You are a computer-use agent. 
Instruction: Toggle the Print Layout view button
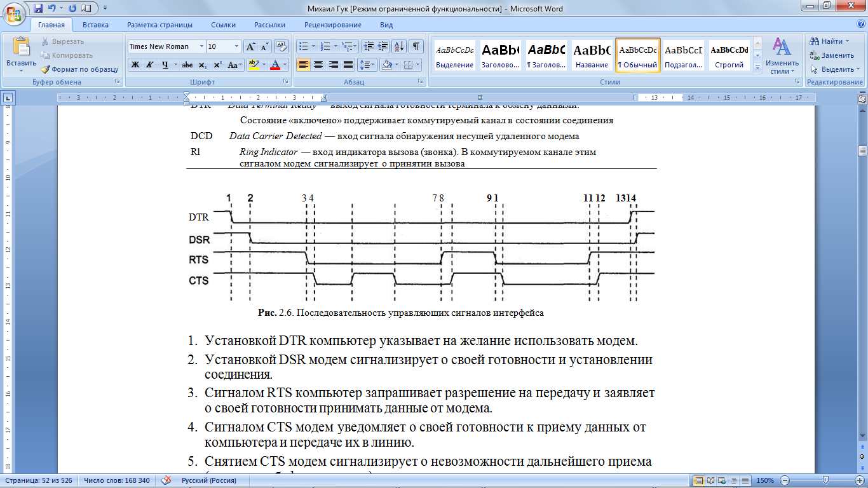click(699, 481)
